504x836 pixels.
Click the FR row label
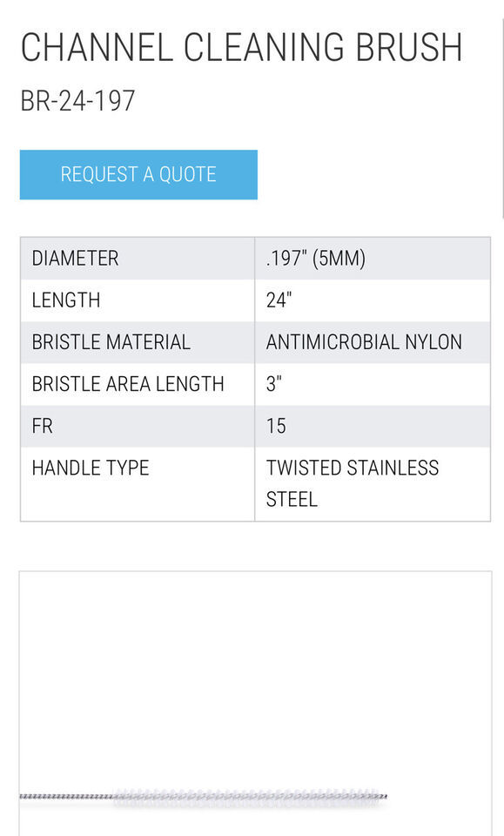click(x=42, y=426)
